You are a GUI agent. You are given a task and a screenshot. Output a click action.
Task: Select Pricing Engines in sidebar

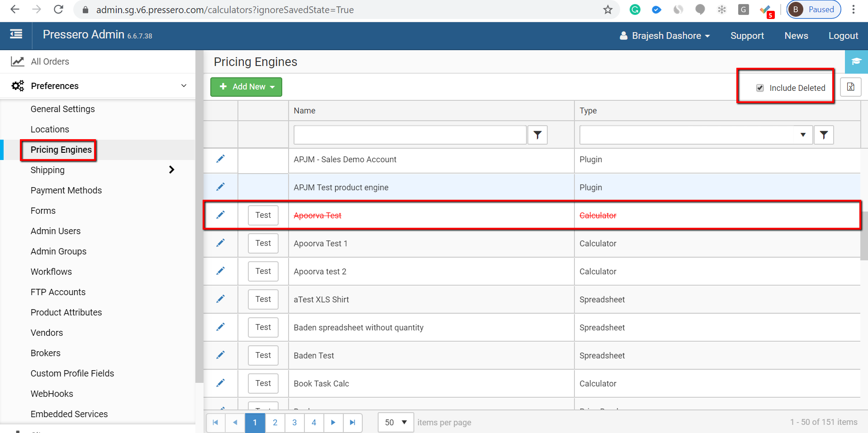pyautogui.click(x=61, y=150)
